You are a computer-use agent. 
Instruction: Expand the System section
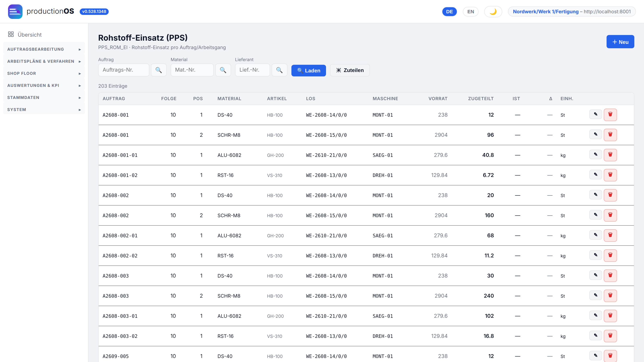[x=44, y=110]
